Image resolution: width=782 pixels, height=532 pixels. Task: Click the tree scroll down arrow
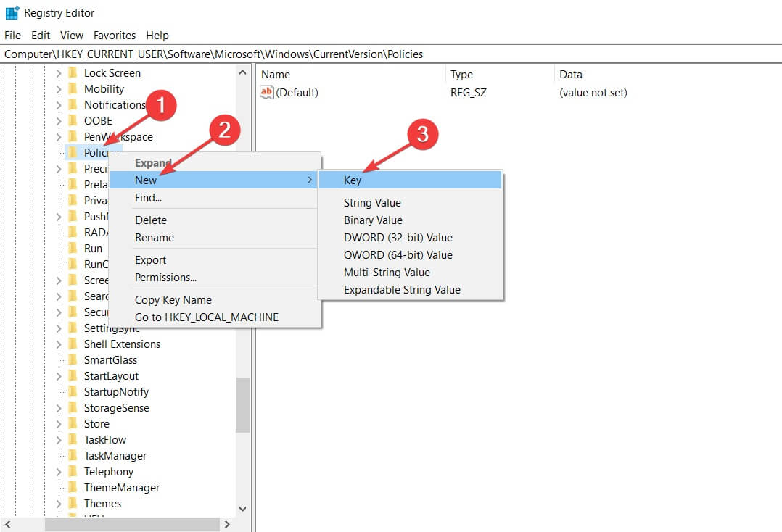tap(243, 509)
